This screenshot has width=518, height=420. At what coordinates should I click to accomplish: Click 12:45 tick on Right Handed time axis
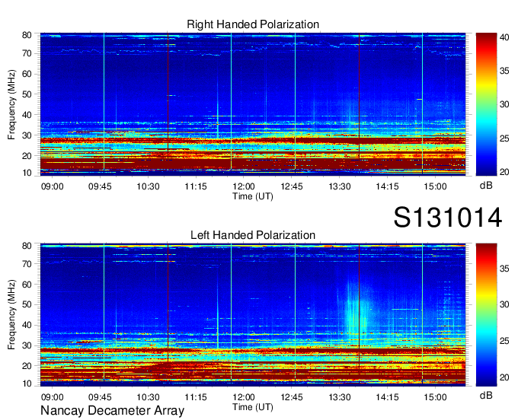pos(292,186)
